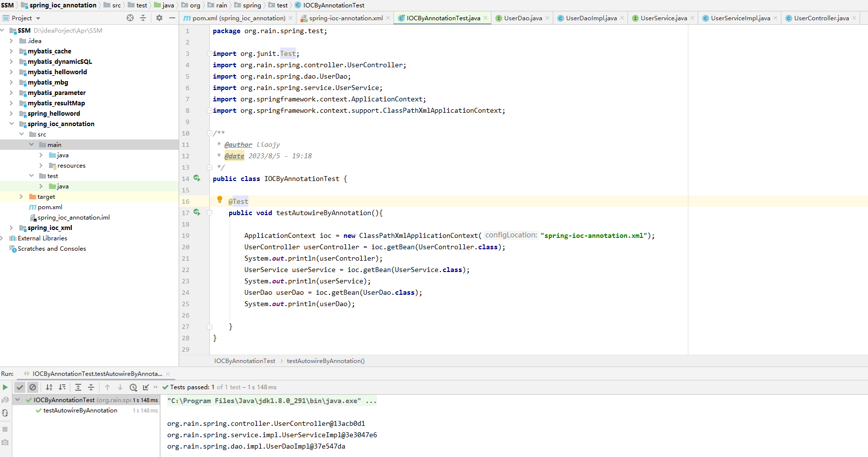
Task: Show more run toolbar actions chevron
Action: [x=155, y=387]
